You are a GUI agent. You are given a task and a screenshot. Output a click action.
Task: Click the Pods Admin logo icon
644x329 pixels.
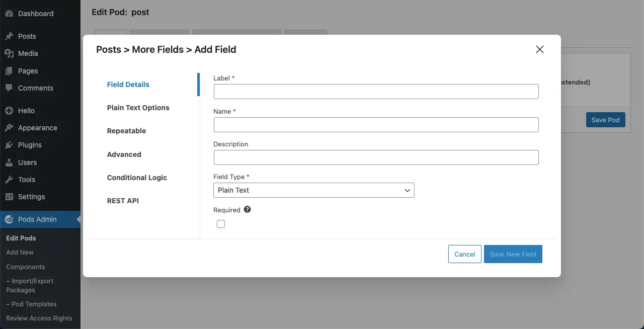9,219
